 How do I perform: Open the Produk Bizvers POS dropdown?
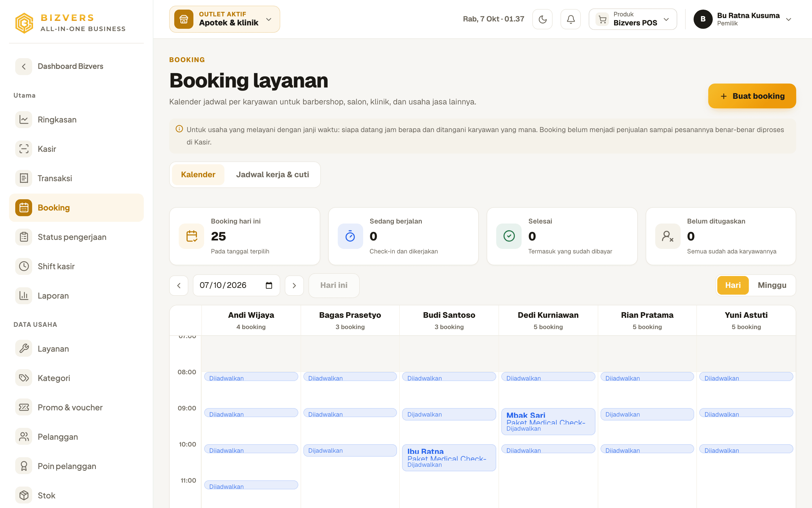(x=632, y=19)
